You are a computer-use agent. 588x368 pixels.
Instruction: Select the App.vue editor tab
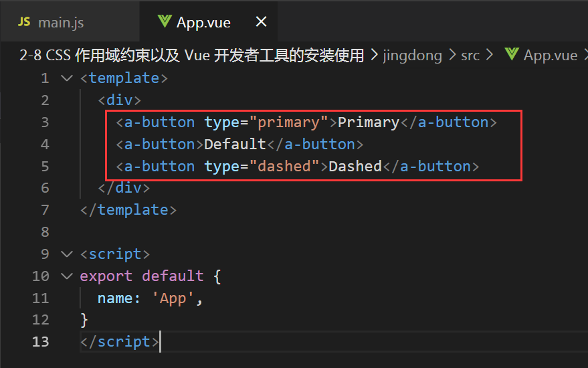(203, 22)
